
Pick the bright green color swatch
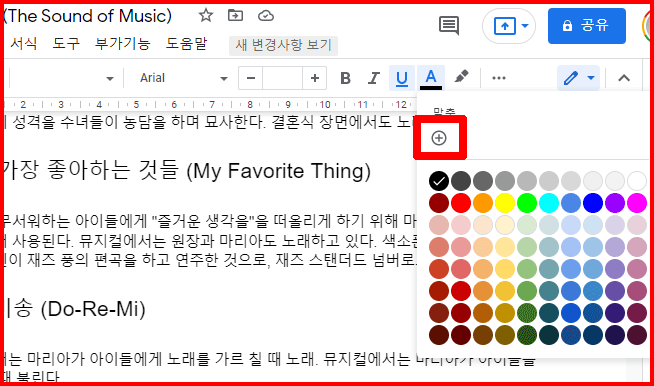tap(527, 203)
